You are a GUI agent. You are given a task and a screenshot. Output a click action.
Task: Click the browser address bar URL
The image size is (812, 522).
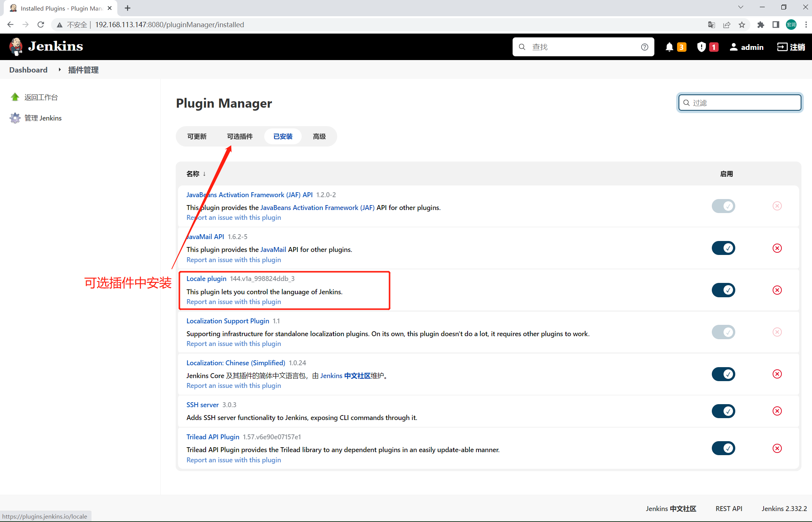[x=169, y=25]
